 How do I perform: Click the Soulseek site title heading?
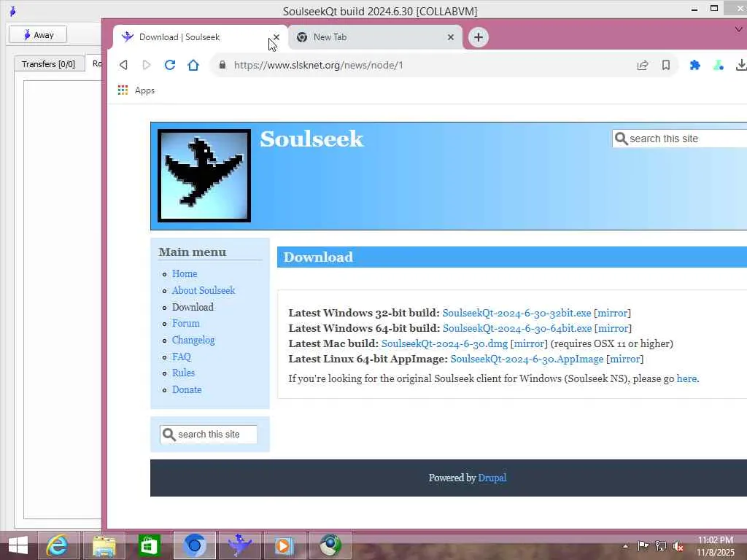point(311,139)
